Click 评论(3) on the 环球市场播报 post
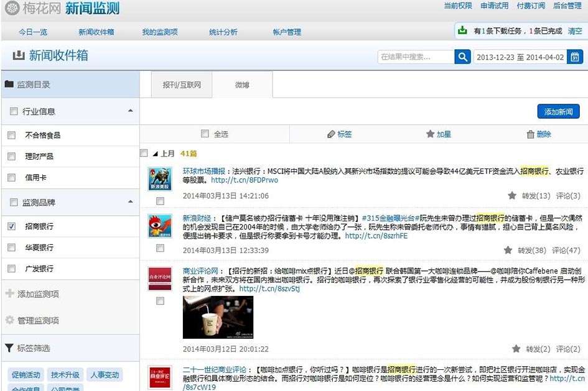588x391 pixels. click(568, 195)
